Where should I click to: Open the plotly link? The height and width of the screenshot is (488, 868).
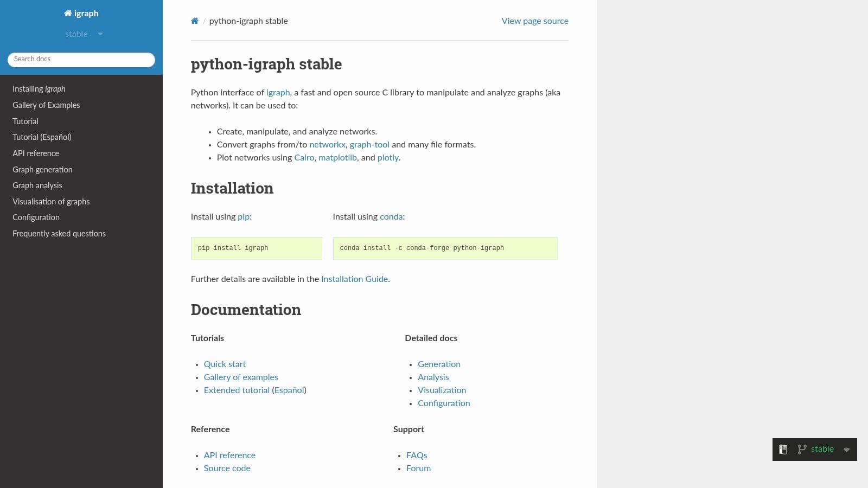pyautogui.click(x=388, y=158)
